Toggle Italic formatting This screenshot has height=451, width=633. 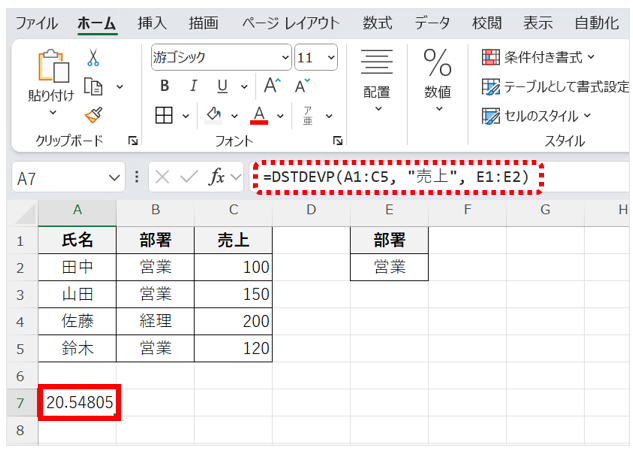pos(193,86)
